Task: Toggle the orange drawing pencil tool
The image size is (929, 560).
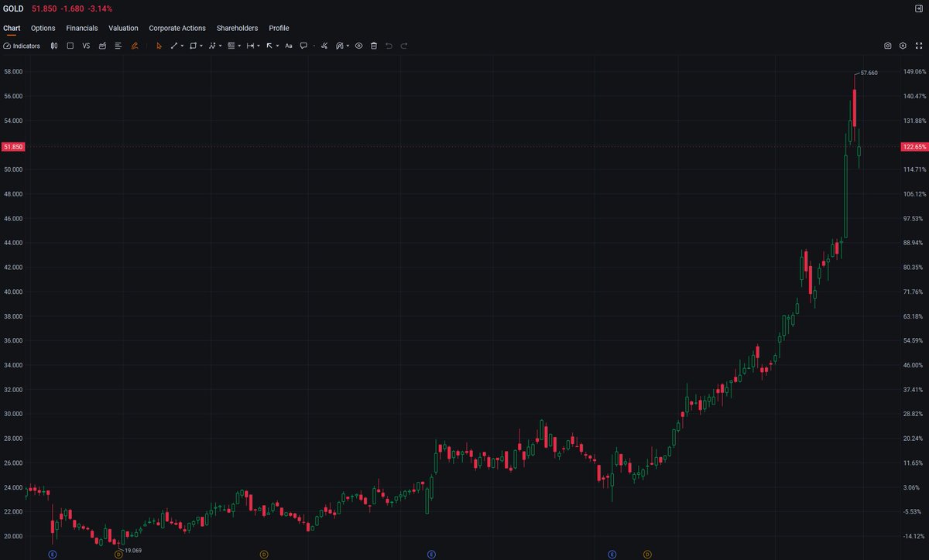Action: [x=135, y=46]
